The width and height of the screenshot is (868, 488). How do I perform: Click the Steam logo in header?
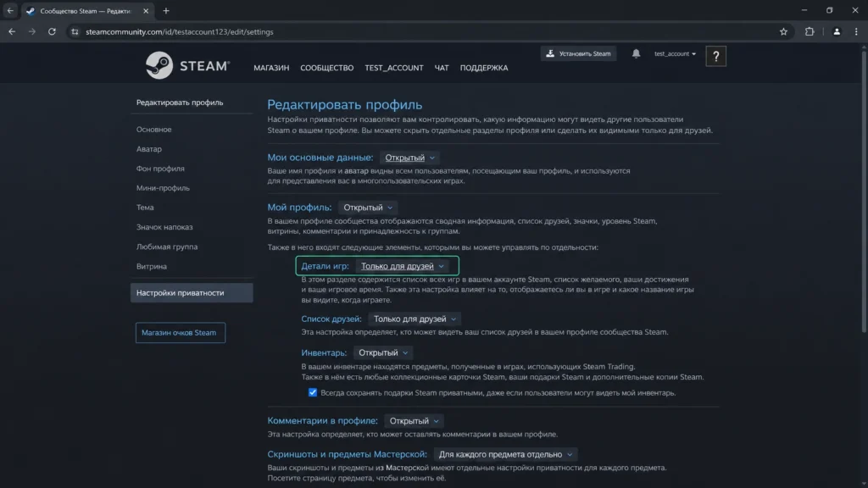[187, 65]
